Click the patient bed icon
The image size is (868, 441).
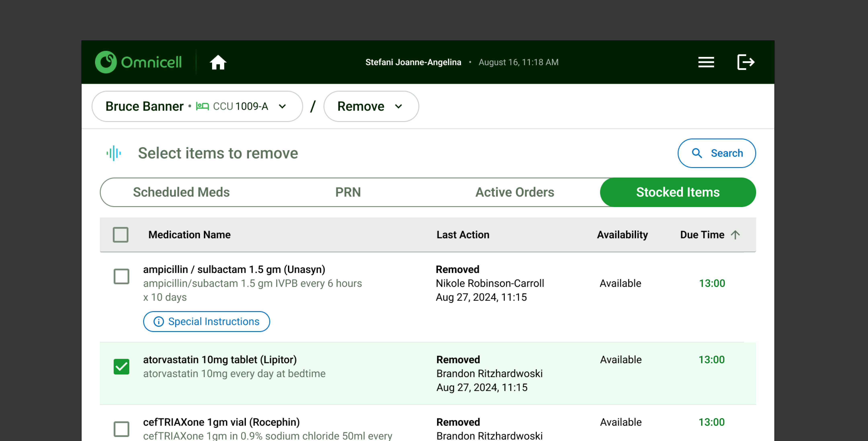pyautogui.click(x=202, y=106)
